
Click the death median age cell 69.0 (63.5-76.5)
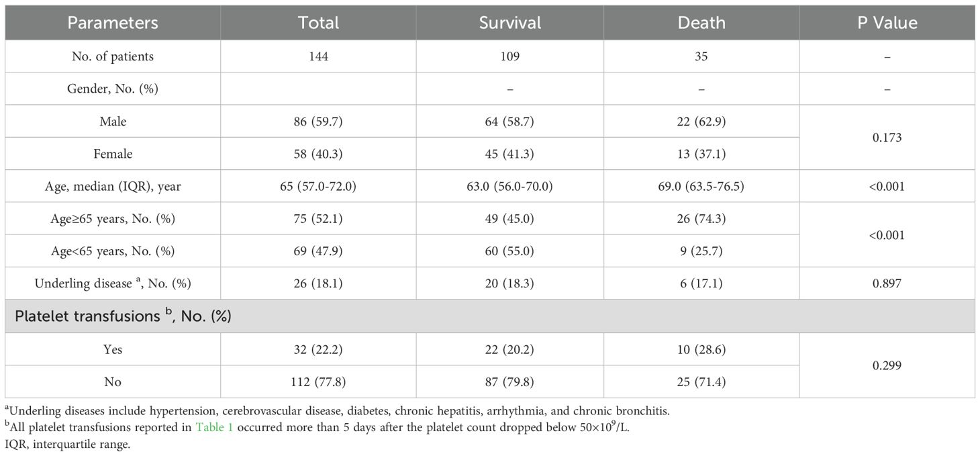click(x=701, y=186)
